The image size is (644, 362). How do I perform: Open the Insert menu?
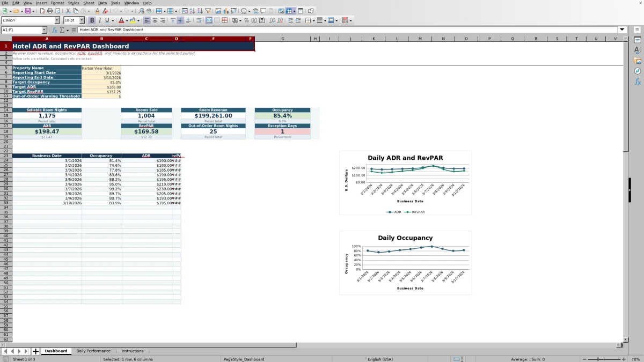tap(41, 3)
